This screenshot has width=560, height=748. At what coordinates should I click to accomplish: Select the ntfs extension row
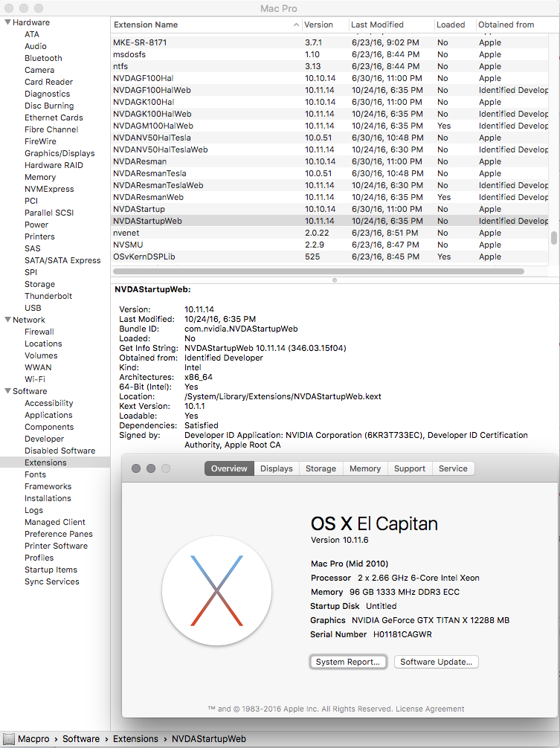(329, 66)
